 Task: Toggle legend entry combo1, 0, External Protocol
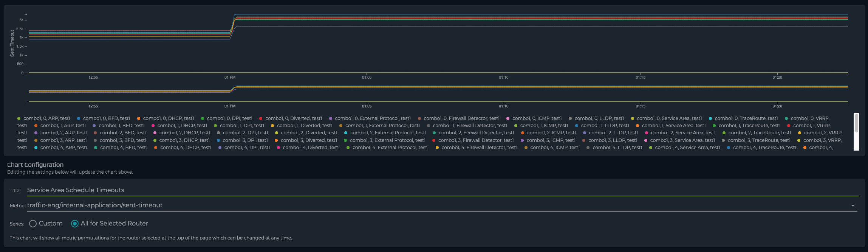[370, 118]
